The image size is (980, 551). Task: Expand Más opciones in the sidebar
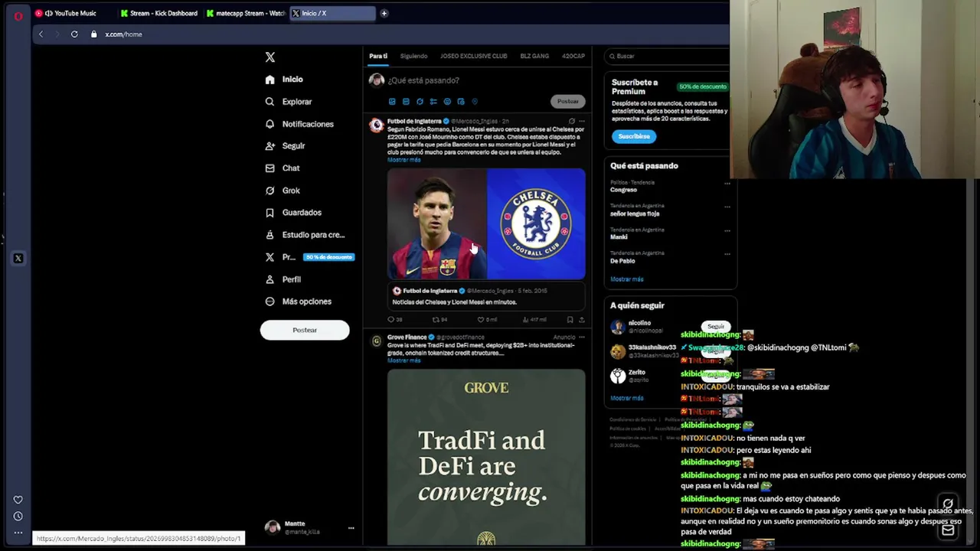pos(298,302)
